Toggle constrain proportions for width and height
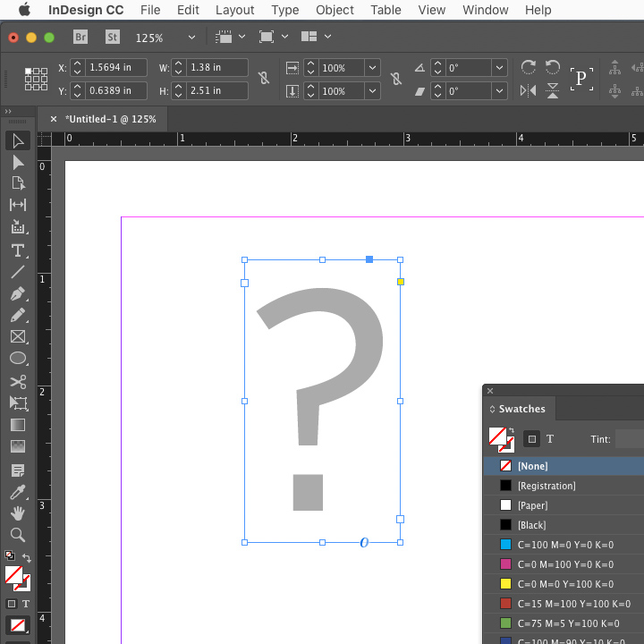 tap(264, 80)
